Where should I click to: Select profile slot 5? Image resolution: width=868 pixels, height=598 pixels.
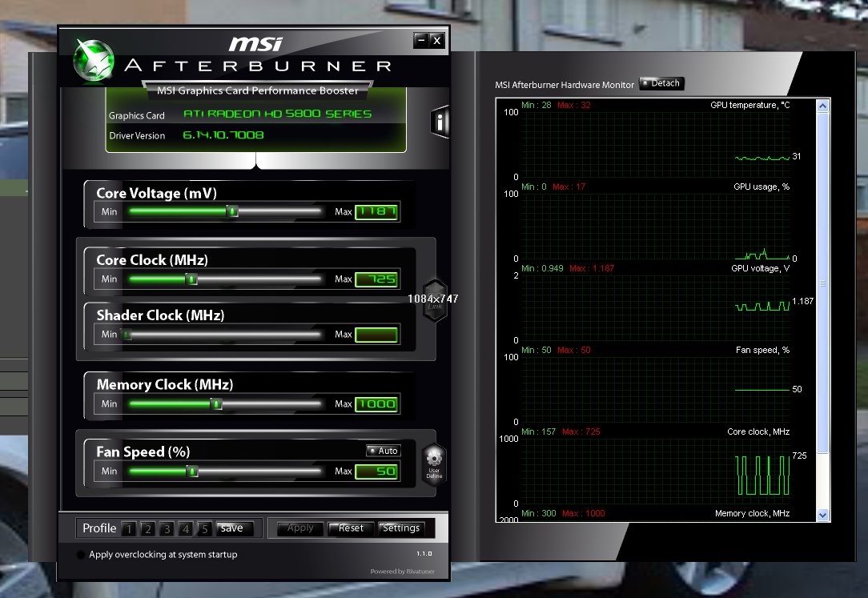tap(204, 528)
